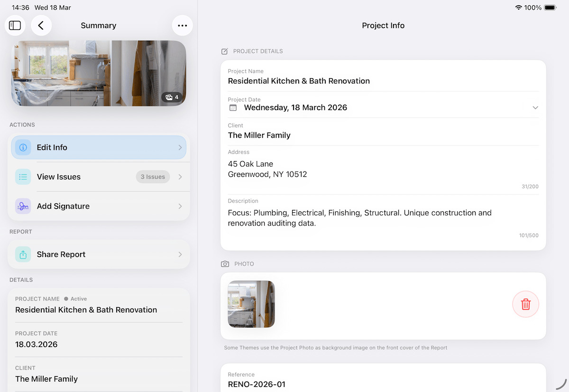Select the Add Signature action row
The height and width of the screenshot is (392, 569).
pos(99,206)
